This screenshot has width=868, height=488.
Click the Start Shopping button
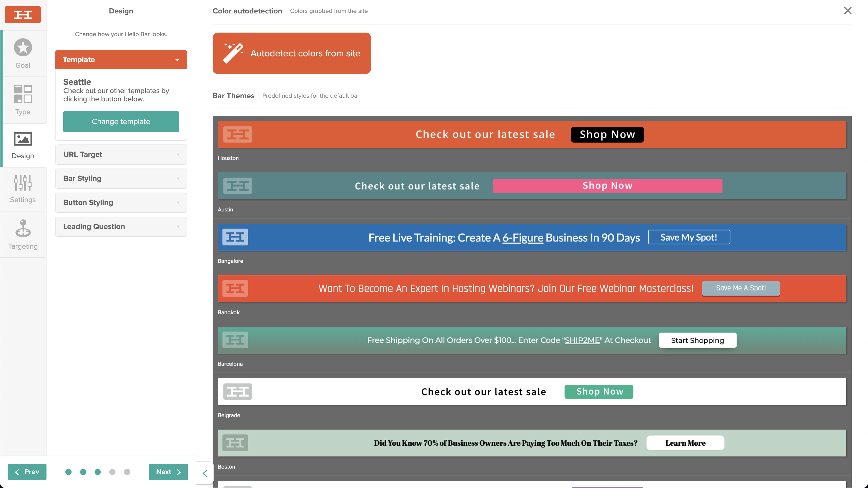point(698,340)
